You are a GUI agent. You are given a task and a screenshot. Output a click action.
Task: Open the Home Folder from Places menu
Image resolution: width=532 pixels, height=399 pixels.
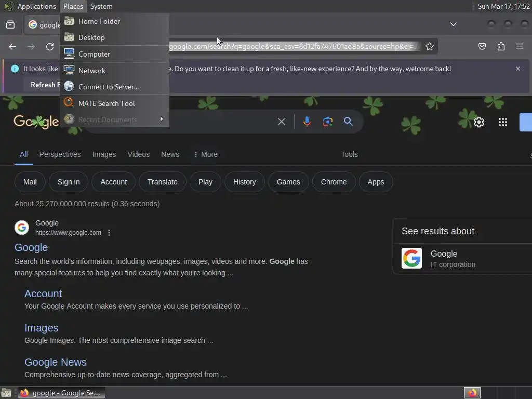[x=115, y=21]
